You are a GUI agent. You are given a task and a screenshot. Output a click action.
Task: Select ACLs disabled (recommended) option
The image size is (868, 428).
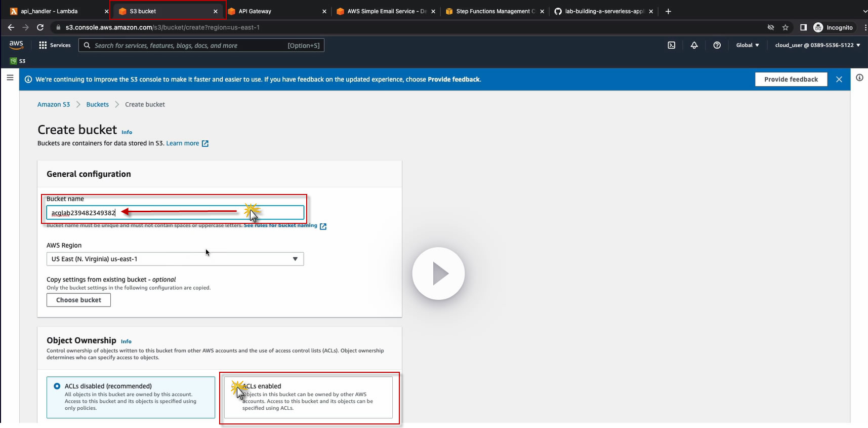click(x=131, y=397)
